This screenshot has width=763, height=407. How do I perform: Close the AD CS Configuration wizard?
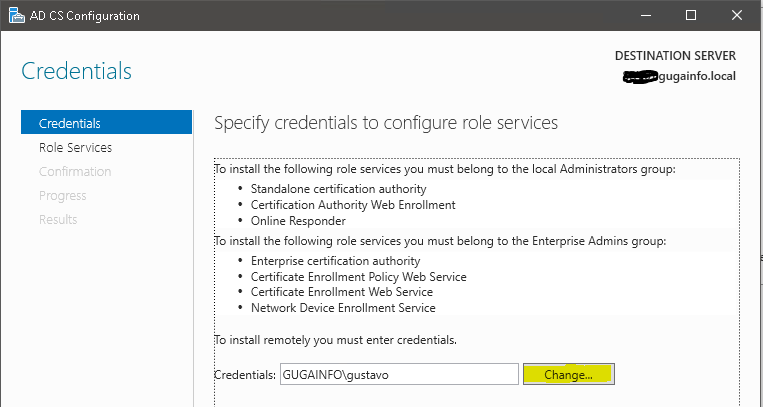(737, 16)
